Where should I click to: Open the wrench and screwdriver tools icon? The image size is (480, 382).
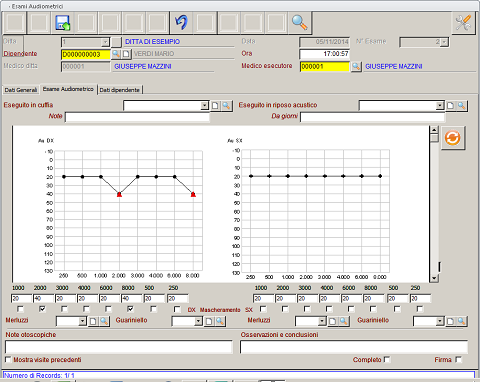pyautogui.click(x=463, y=22)
